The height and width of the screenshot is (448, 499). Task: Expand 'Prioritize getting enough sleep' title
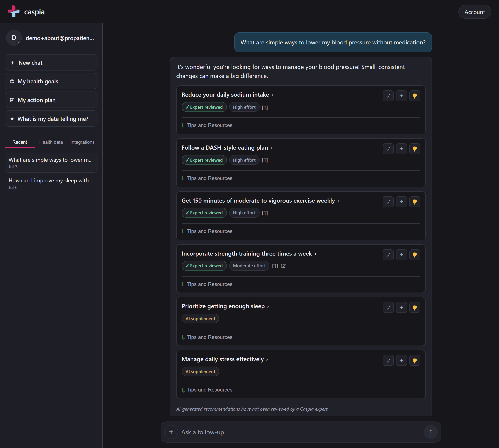pyautogui.click(x=225, y=306)
